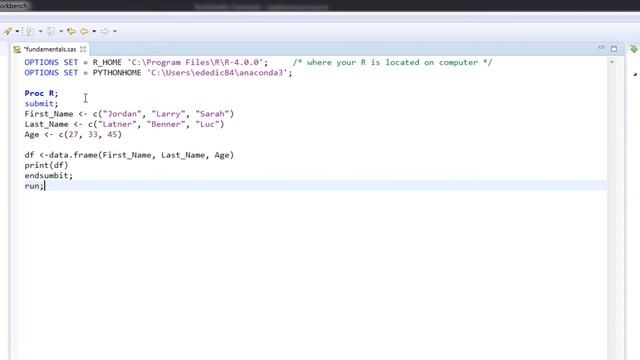Click the 'Workbench' title in the window title bar
The width and height of the screenshot is (640, 360).
pos(14,6)
